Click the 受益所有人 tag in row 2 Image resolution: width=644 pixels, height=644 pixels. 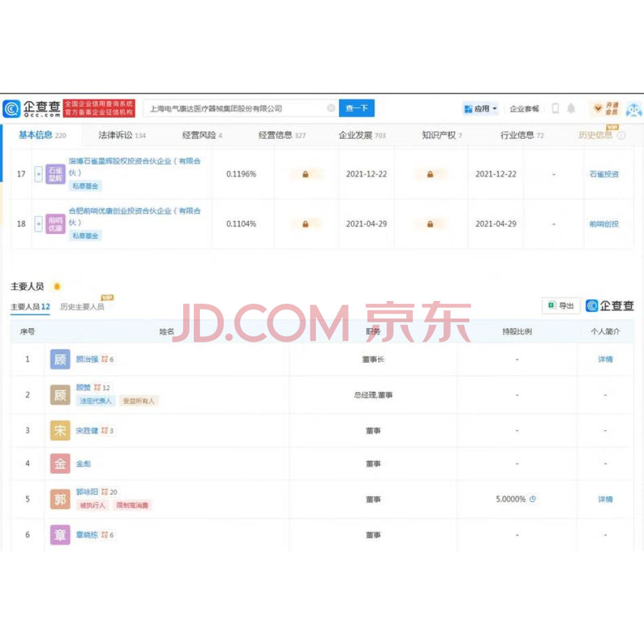tap(139, 401)
